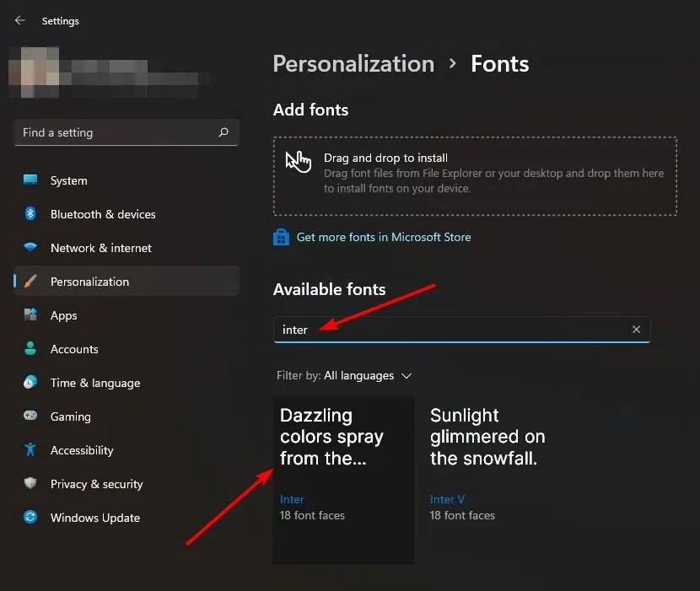The height and width of the screenshot is (591, 700).
Task: Click the Settings window title
Action: (60, 21)
